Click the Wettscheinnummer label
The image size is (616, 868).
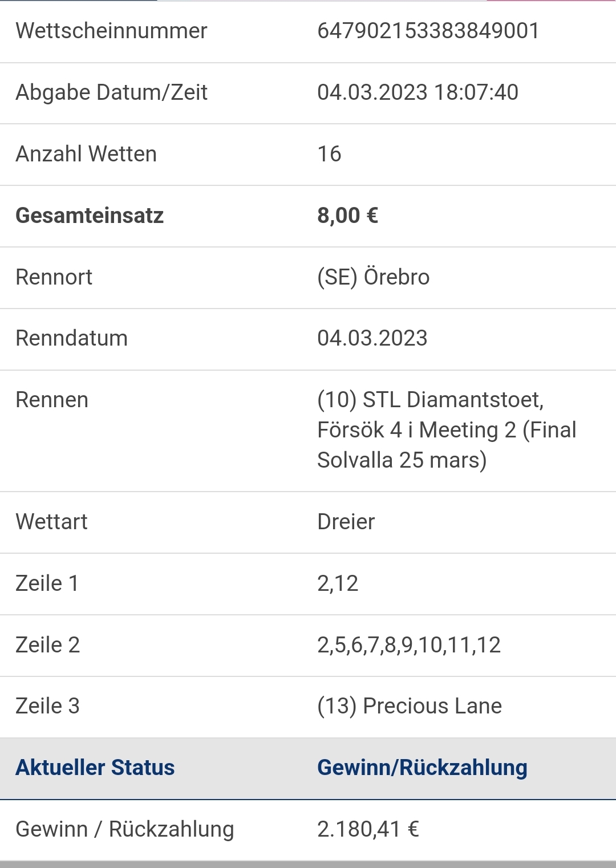[x=111, y=31]
